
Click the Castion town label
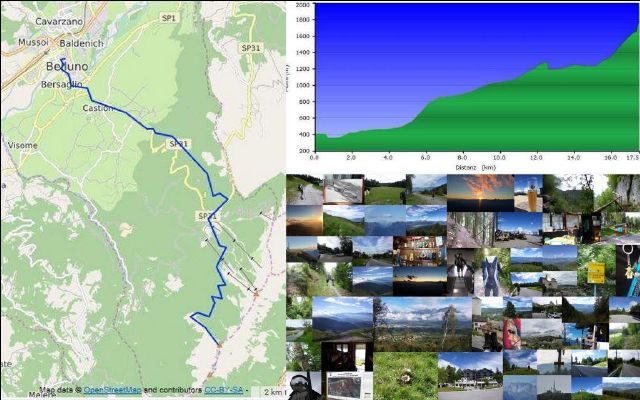pyautogui.click(x=98, y=108)
